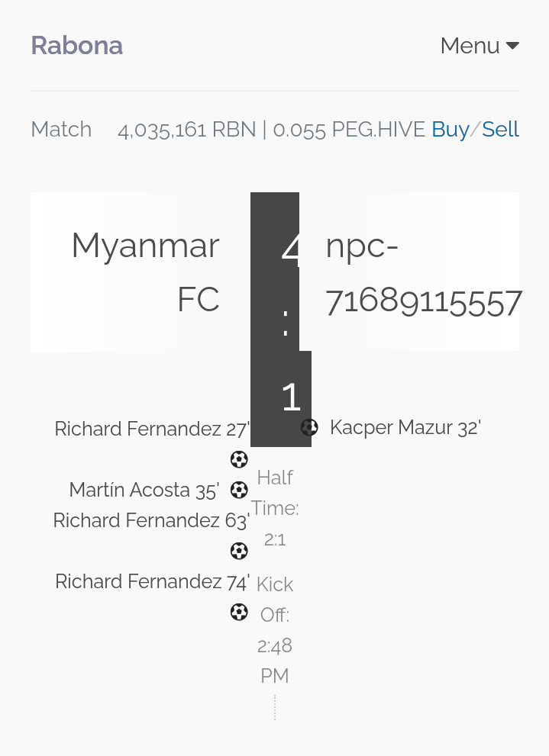Select scorer Richard Fernandez 27'

(x=152, y=429)
